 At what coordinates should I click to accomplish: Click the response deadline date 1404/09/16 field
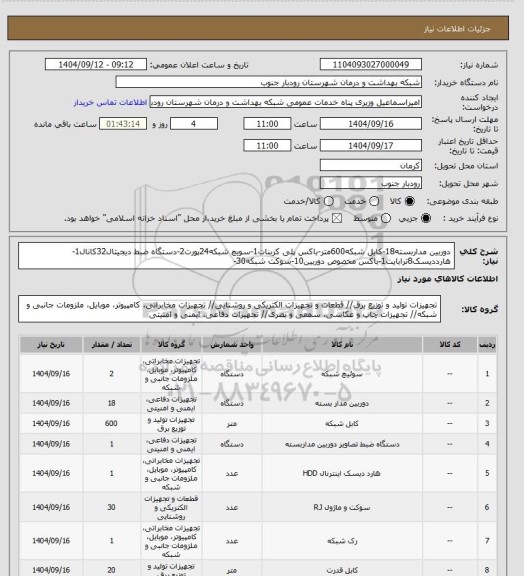tap(371, 124)
